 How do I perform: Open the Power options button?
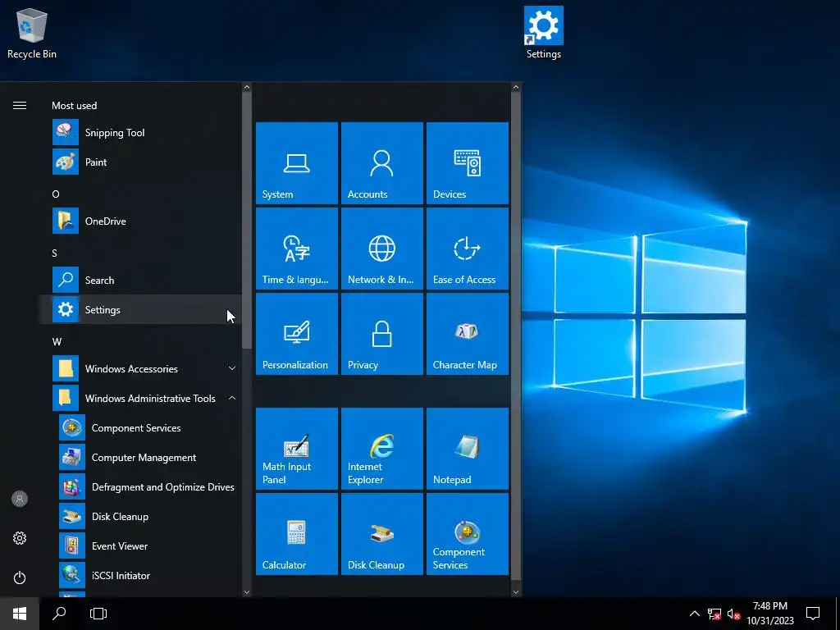coord(20,577)
